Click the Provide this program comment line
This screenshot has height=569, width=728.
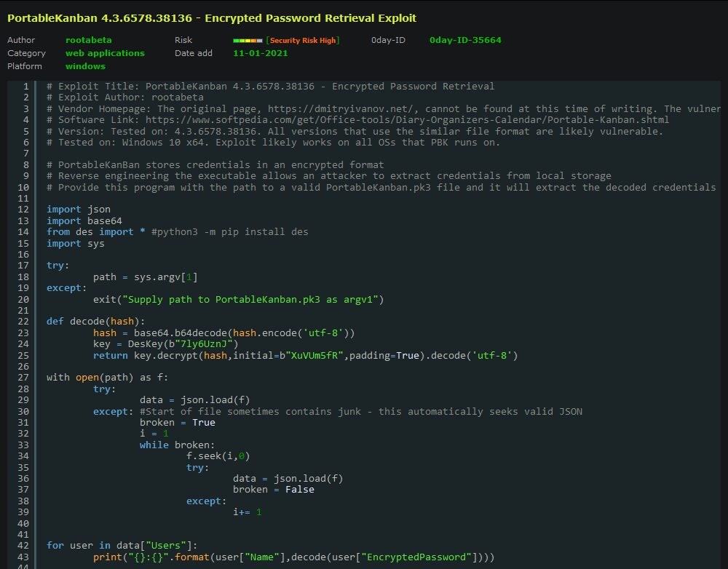coord(381,188)
